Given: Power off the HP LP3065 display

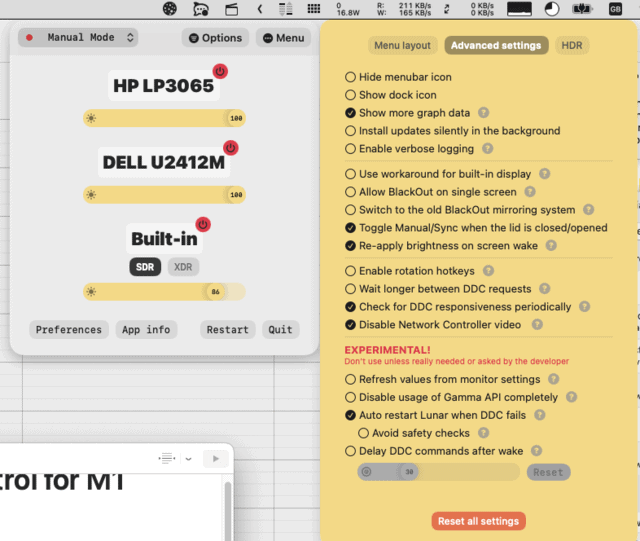Looking at the screenshot, I should coord(220,71).
